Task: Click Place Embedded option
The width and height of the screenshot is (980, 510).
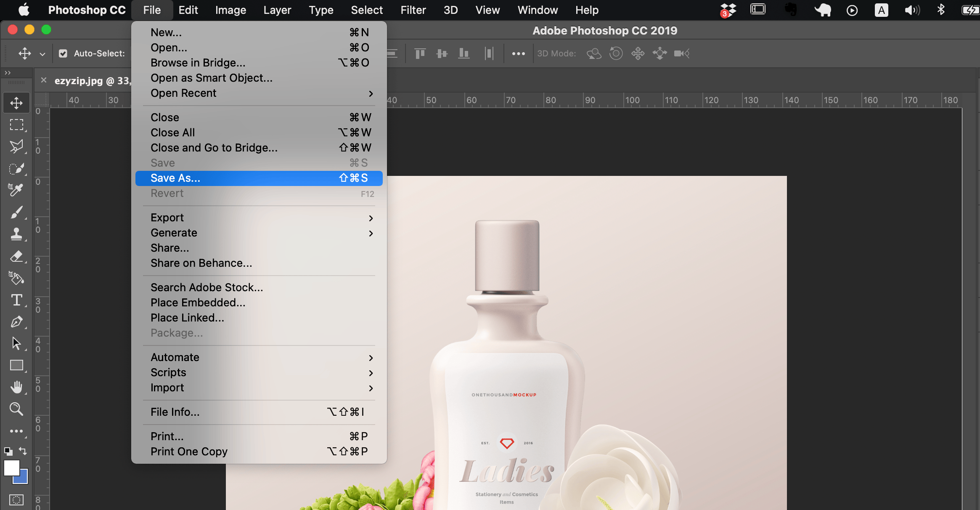Action: (197, 303)
